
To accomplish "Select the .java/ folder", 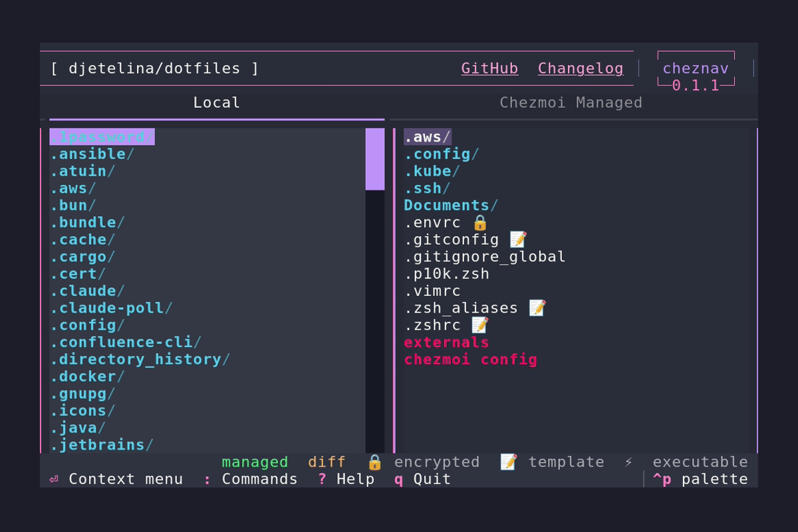I will (x=78, y=428).
